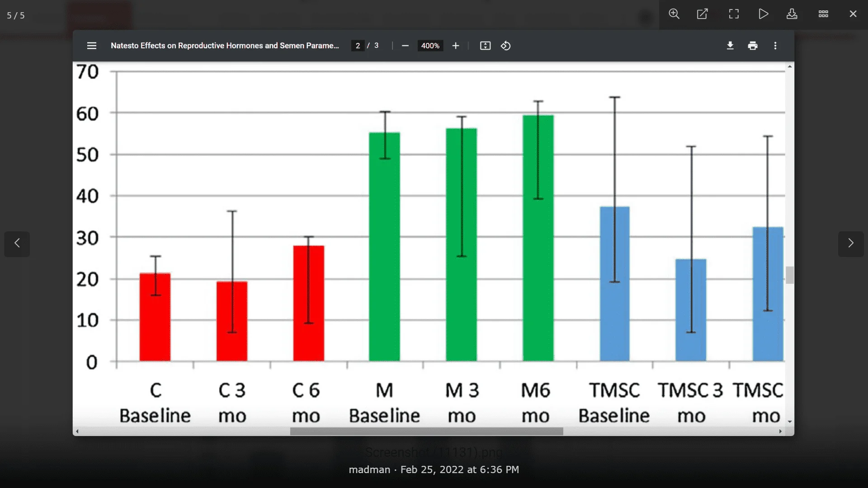Click the scroll down arrow of PDF viewer
Image resolution: width=868 pixels, height=488 pixels.
pos(790,422)
